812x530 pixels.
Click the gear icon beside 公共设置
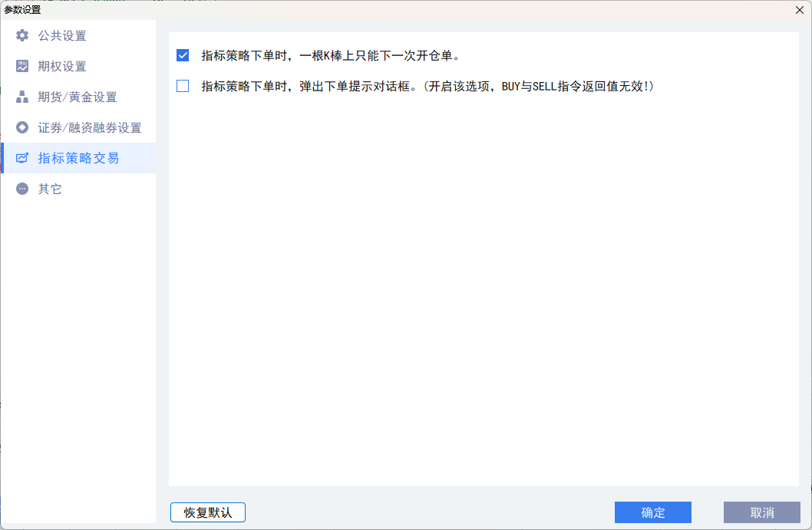(x=22, y=35)
